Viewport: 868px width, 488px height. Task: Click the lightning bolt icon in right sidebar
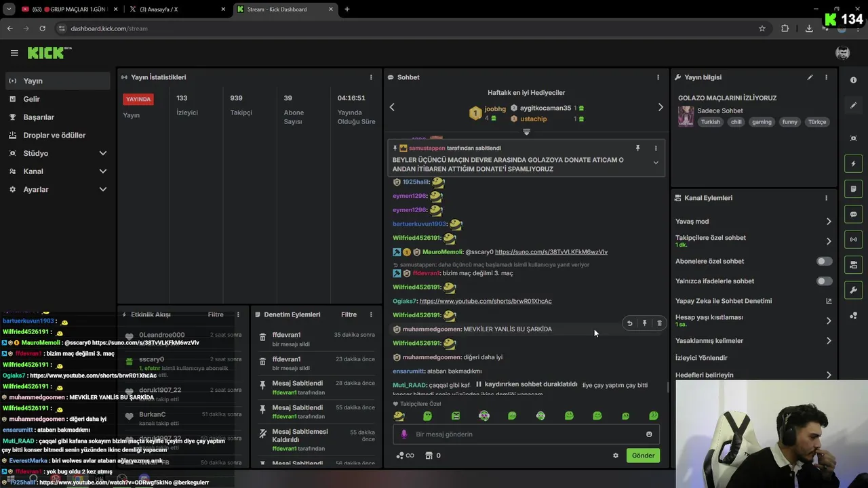click(853, 163)
